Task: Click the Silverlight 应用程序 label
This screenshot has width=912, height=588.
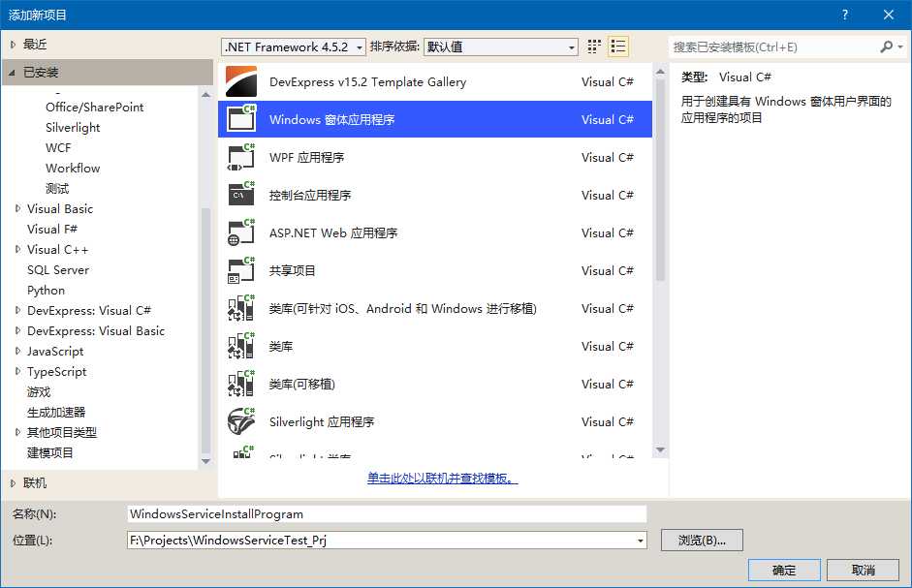Action: (322, 422)
